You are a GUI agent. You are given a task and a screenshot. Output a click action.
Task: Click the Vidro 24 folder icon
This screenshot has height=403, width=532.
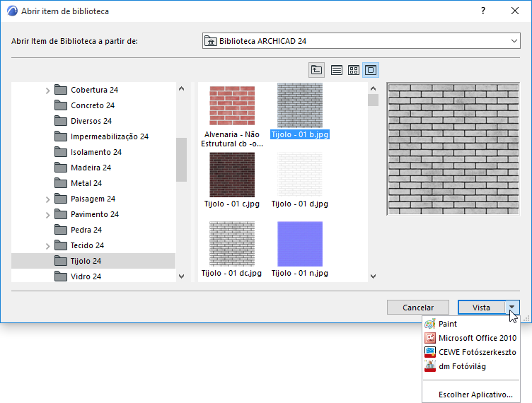pos(61,276)
